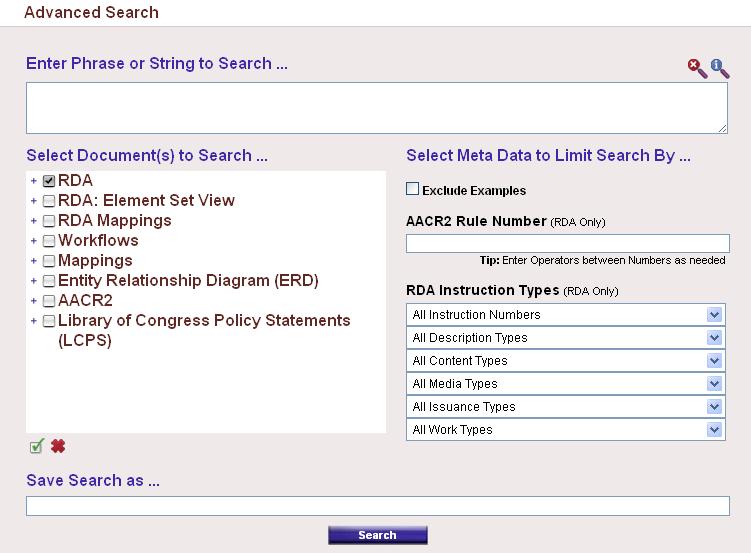751x553 pixels.
Task: Enable the AACR2 document checkbox
Action: (x=49, y=301)
